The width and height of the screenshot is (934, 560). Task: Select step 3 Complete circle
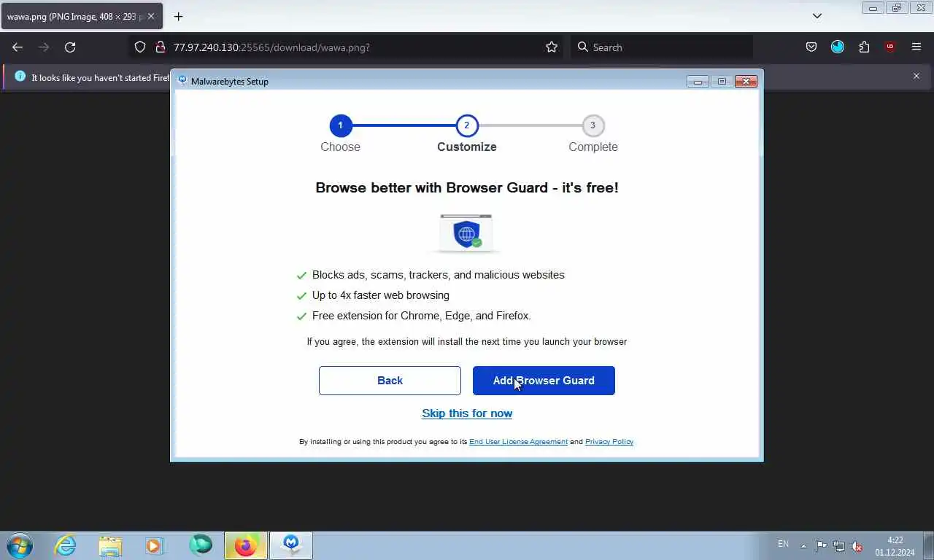coord(593,125)
